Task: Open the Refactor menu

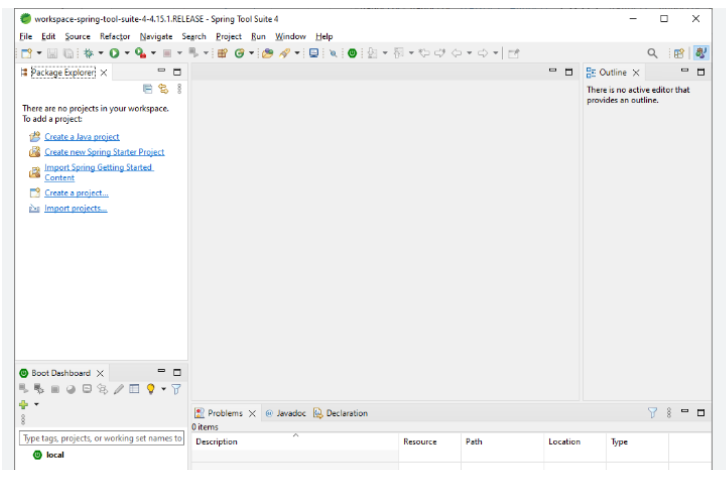Action: pos(115,36)
